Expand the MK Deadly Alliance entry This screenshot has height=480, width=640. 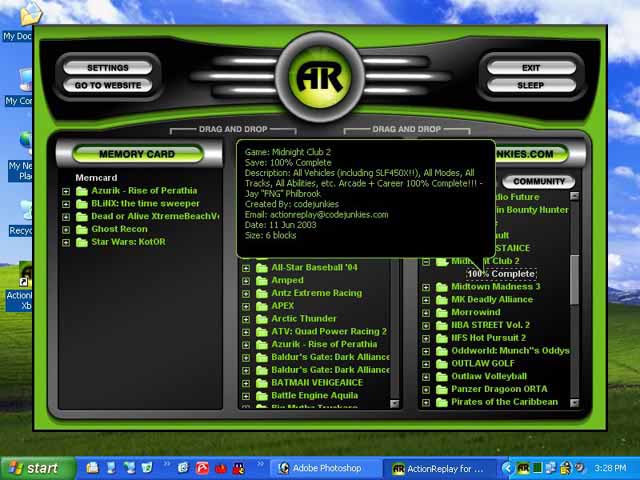[x=426, y=300]
